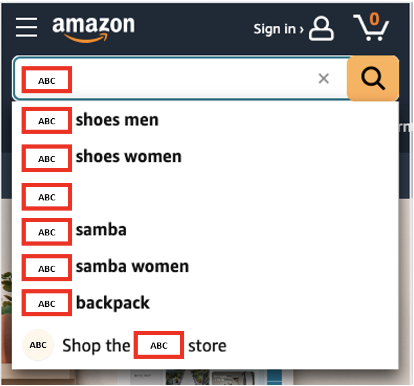Select the "backpack" suggestion
414x386 pixels.
point(205,303)
